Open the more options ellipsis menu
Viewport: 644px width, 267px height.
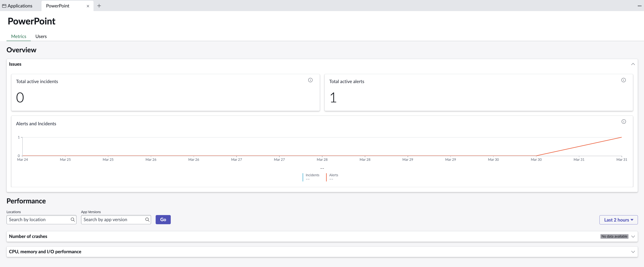(x=639, y=6)
